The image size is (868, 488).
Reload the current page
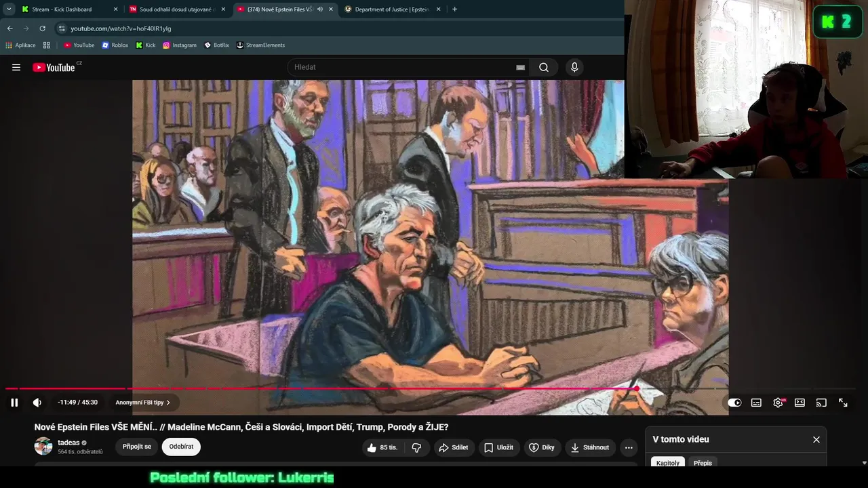42,28
